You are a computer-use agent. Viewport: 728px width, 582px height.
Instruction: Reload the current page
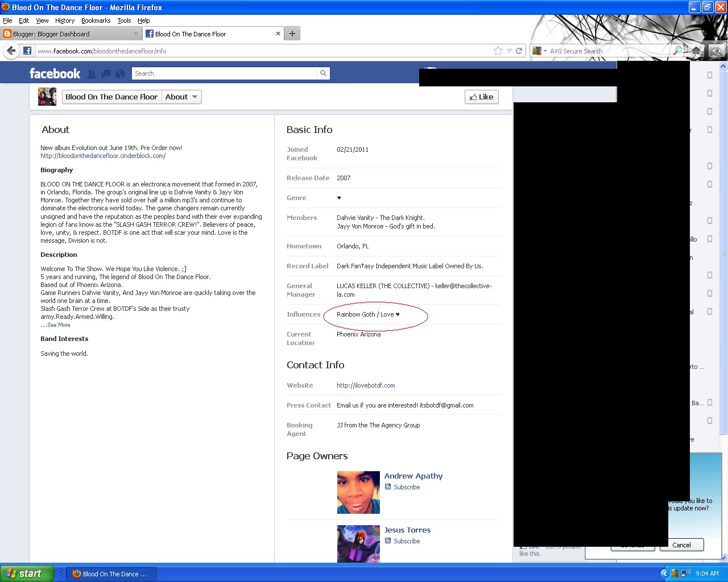(519, 51)
